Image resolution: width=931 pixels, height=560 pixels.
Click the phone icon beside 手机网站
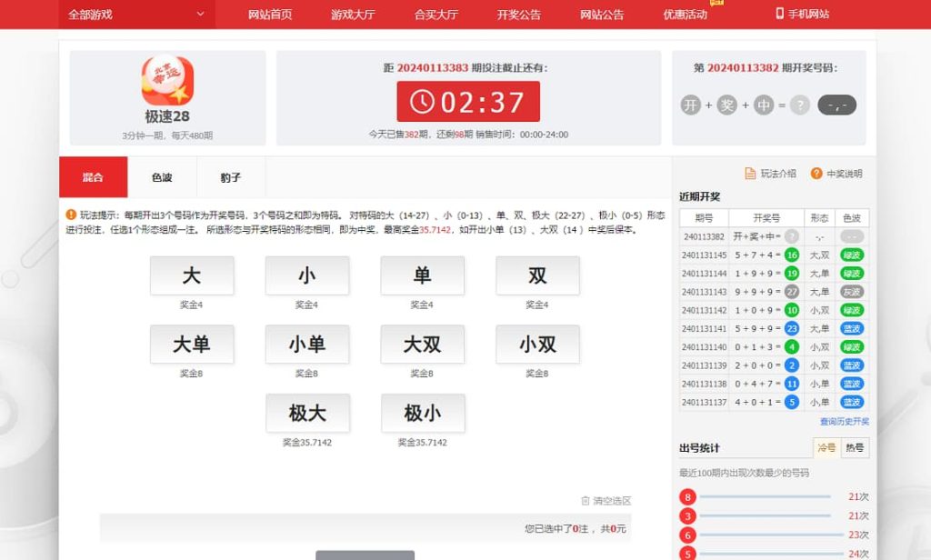coord(778,14)
